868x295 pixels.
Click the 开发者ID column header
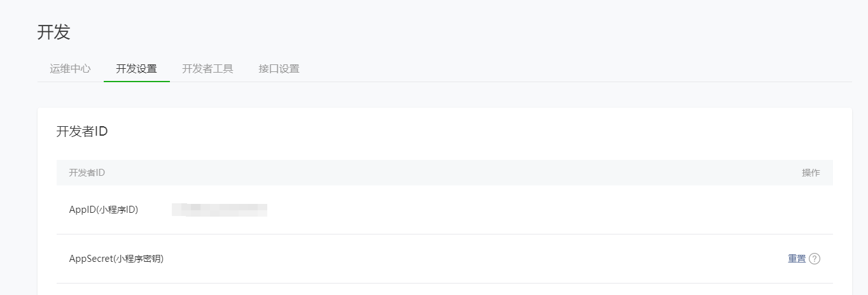pyautogui.click(x=87, y=173)
